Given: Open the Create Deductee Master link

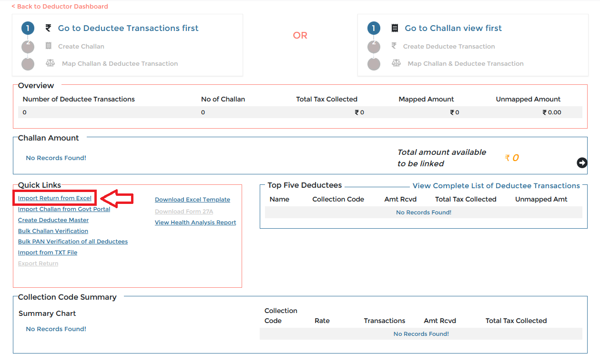Looking at the screenshot, I should pos(53,220).
